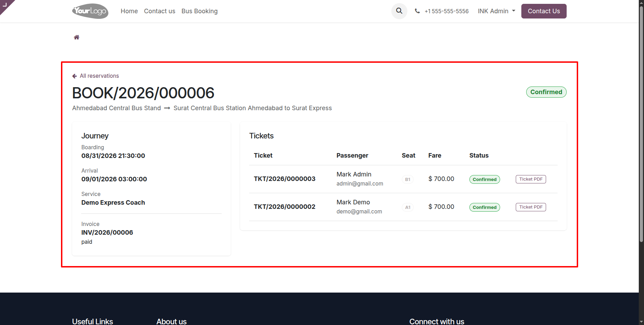The height and width of the screenshot is (325, 644).
Task: Click ticket number TKT/2026/0000003
Action: click(x=284, y=179)
